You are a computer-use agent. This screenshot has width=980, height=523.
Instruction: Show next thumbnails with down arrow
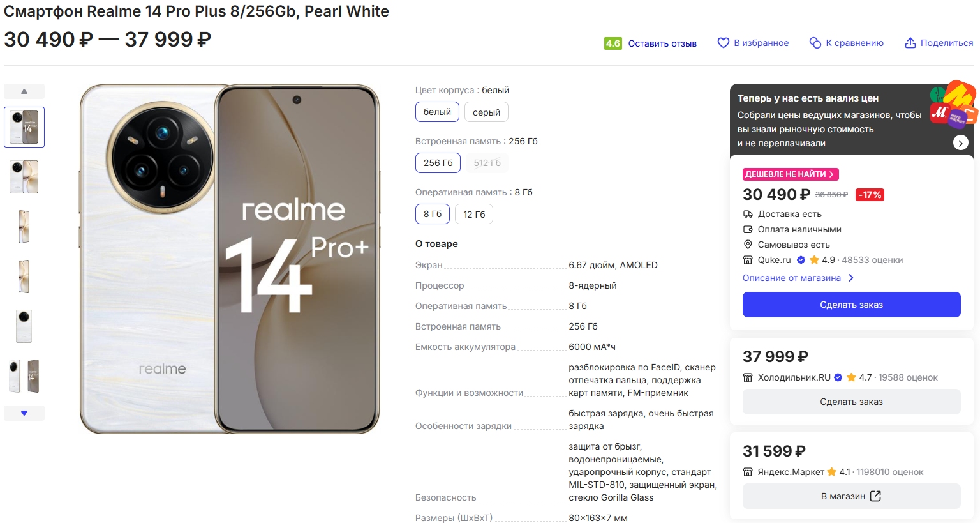(x=24, y=413)
